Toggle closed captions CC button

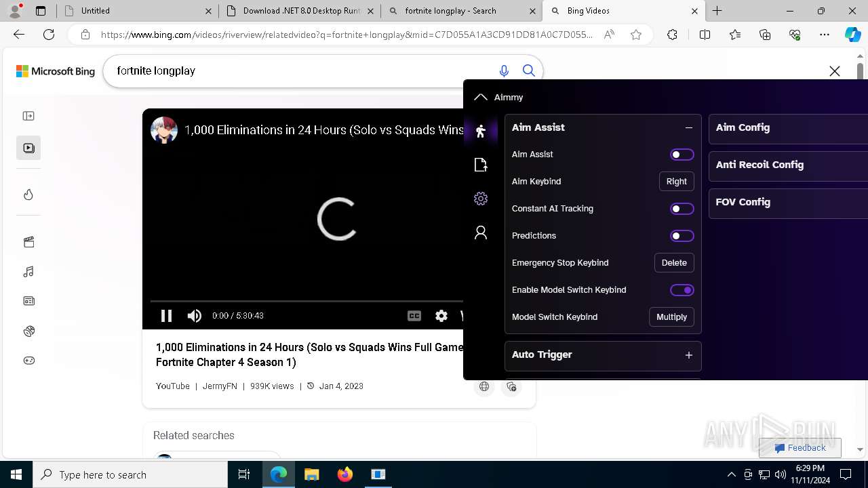tap(414, 316)
